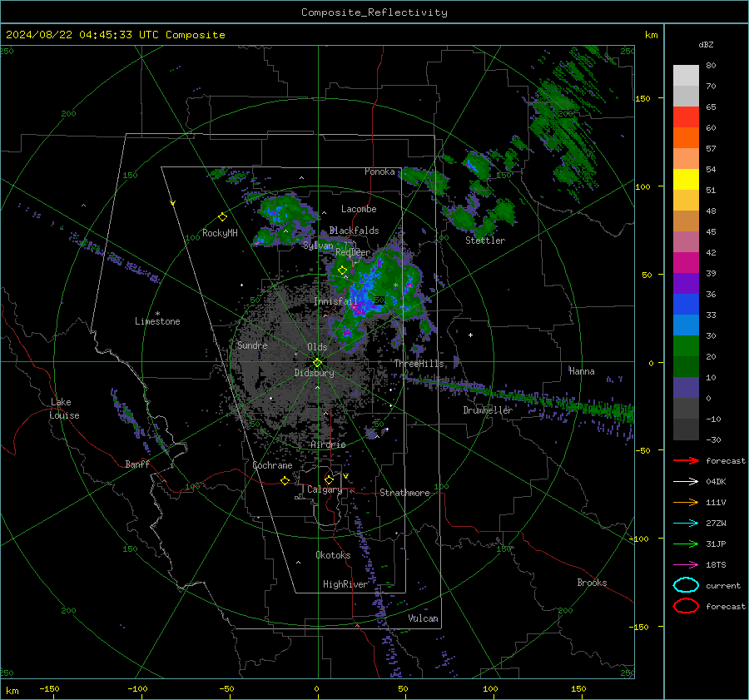This screenshot has height=700, width=749.
Task: Click the RedDeer city label
Action: coord(353,252)
